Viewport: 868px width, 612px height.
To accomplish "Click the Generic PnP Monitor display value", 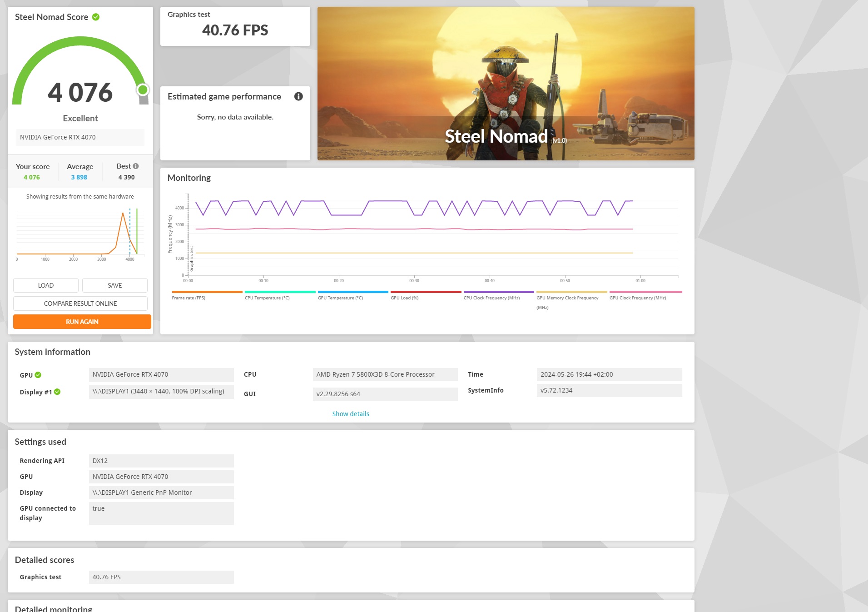I will click(x=161, y=493).
